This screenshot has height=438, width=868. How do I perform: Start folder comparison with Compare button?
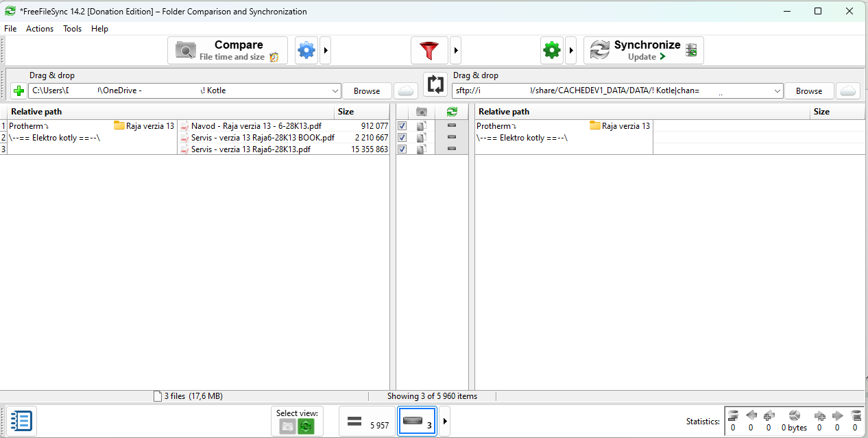228,50
